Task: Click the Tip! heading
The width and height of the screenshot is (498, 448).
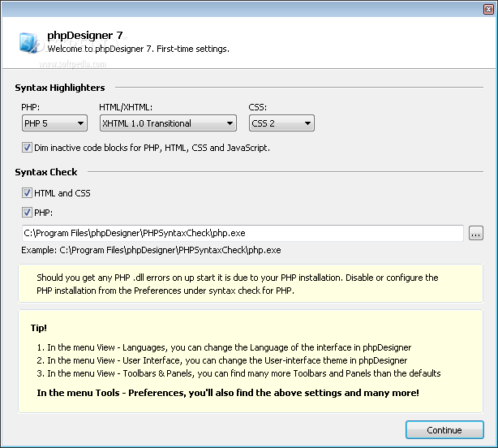Action: coord(39,328)
